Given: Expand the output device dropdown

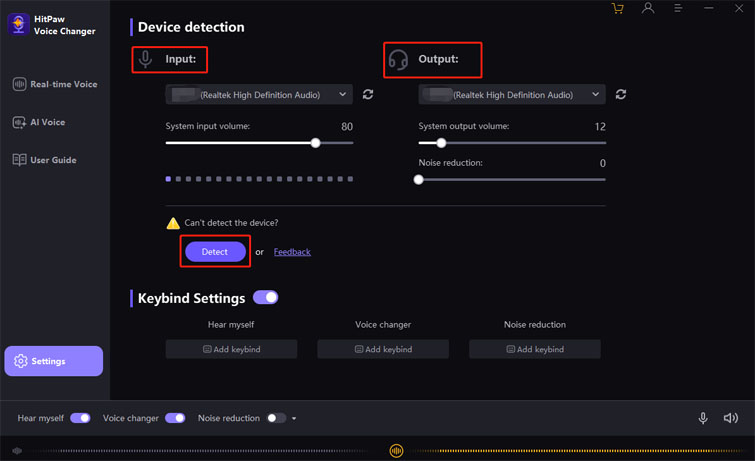Looking at the screenshot, I should (x=512, y=94).
